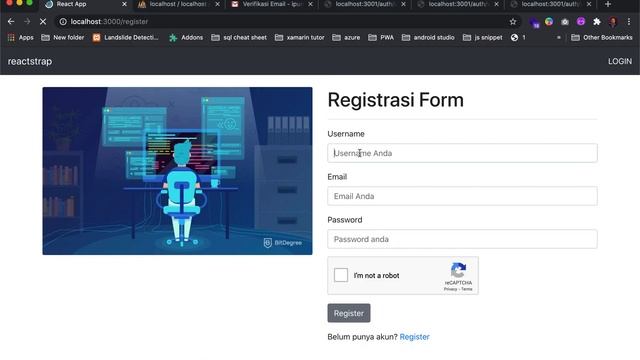The width and height of the screenshot is (640, 360).
Task: Open the Apps grid shortcut
Action: click(x=20, y=38)
